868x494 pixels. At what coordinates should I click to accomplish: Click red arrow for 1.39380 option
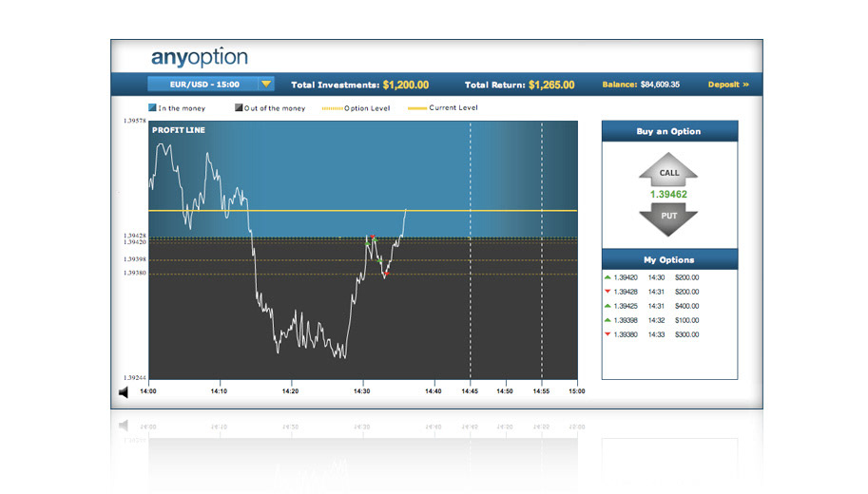click(608, 334)
